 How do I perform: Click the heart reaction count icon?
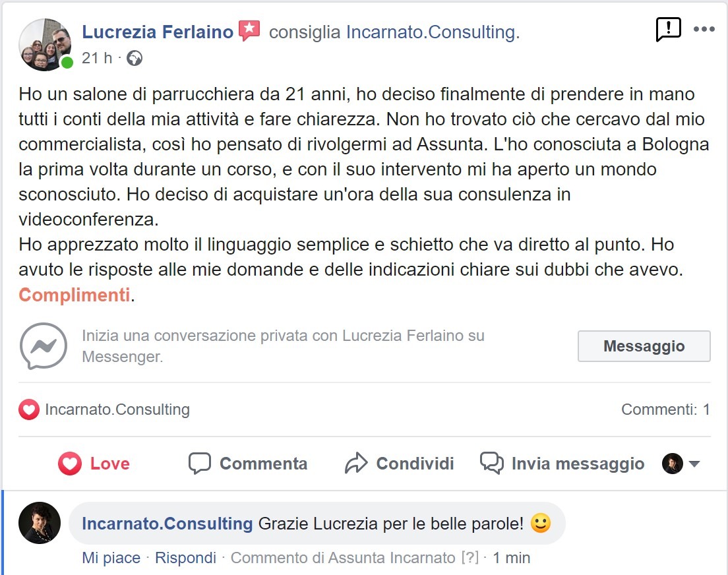29,410
